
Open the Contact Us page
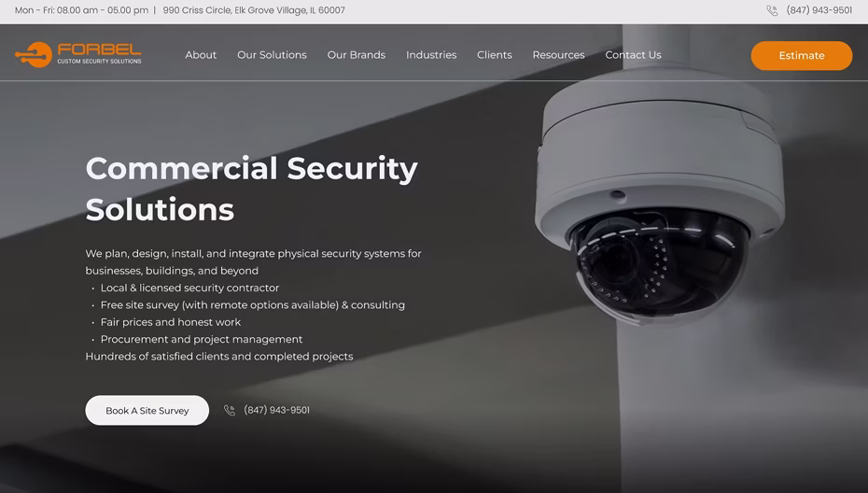pyautogui.click(x=634, y=55)
